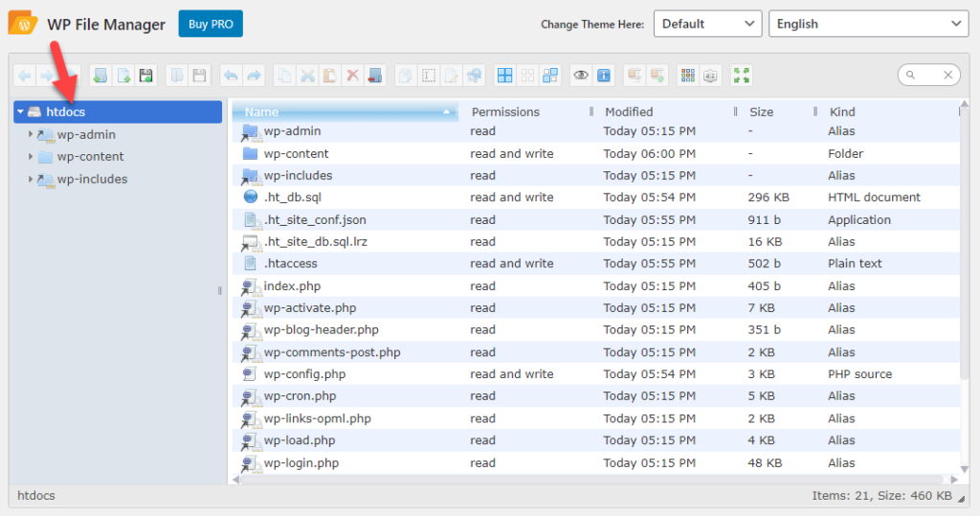The height and width of the screenshot is (516, 980).
Task: Click the Edit file (pencil) toolbar icon
Action: 452,76
